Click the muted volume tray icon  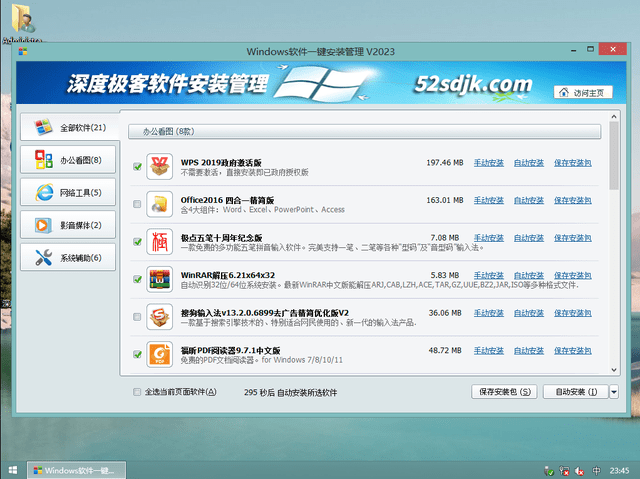coord(580,471)
